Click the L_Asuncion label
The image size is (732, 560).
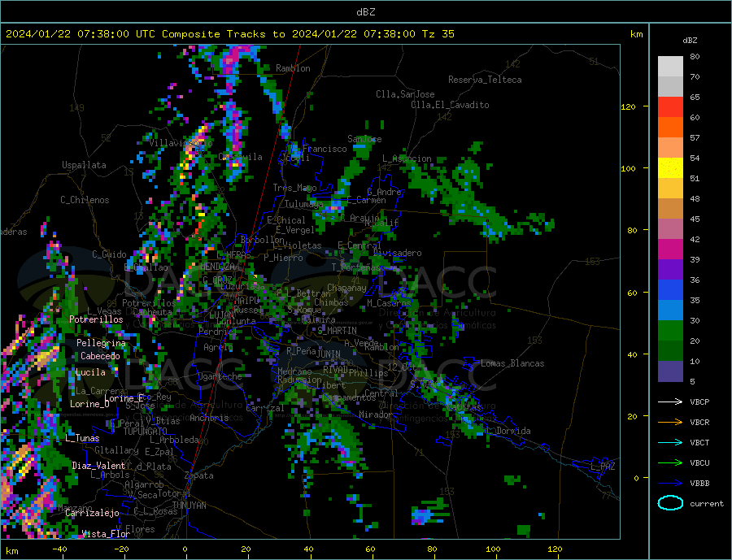[407, 158]
